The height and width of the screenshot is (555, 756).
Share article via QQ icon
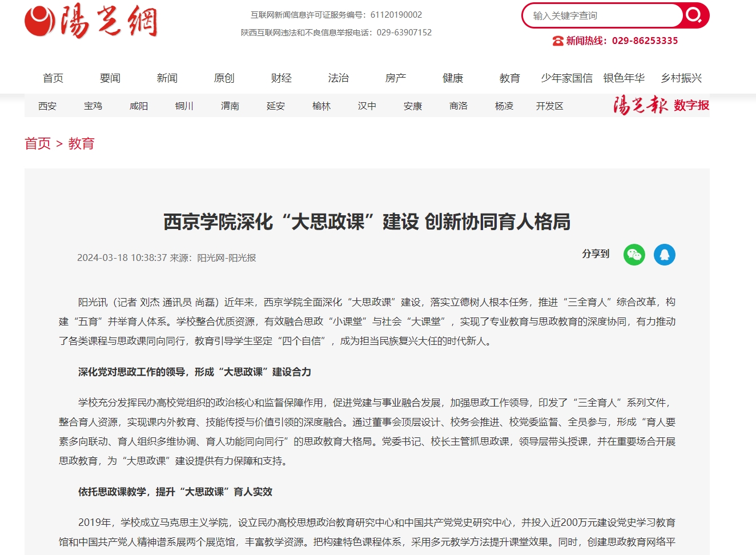click(x=665, y=255)
